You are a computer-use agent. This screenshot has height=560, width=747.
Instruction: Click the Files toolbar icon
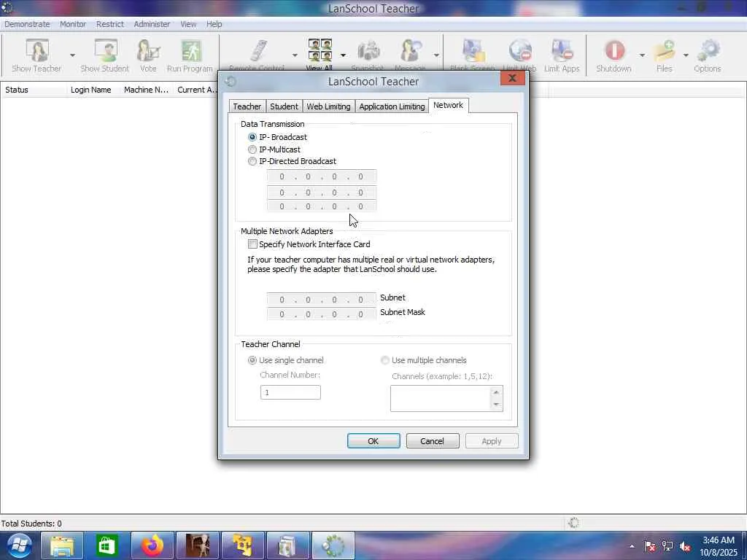pyautogui.click(x=665, y=50)
